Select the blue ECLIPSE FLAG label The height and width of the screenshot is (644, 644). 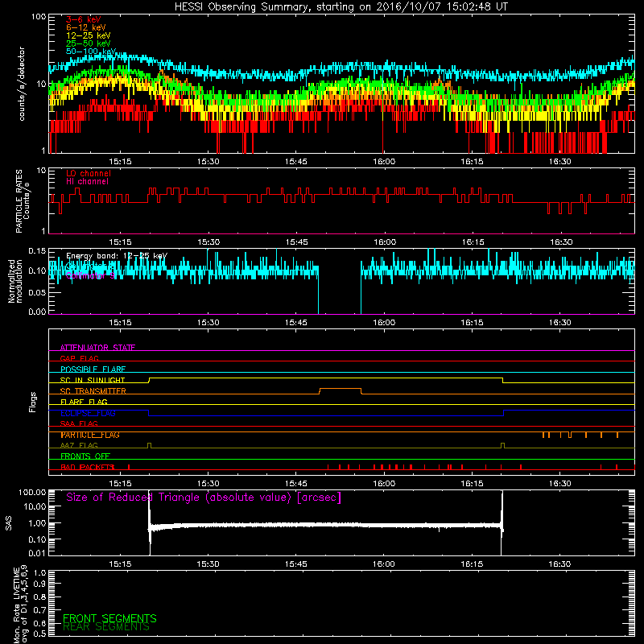(88, 413)
